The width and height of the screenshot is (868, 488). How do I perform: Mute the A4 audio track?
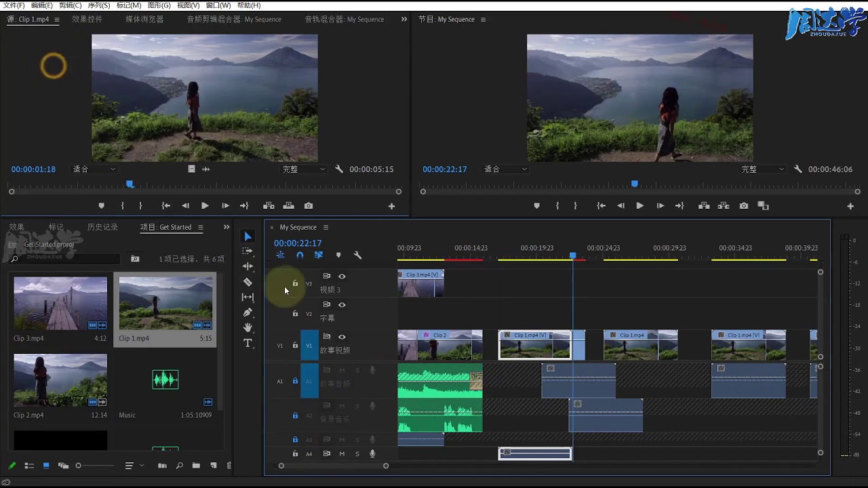[x=342, y=454]
